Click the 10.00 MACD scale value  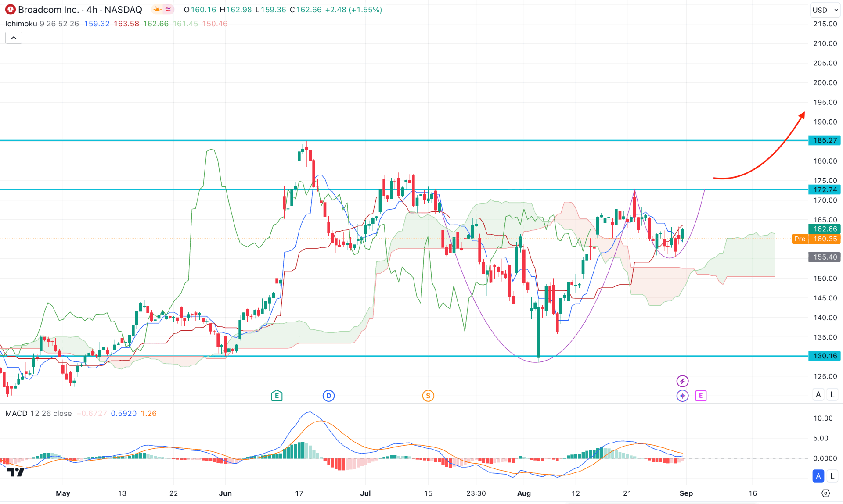pos(823,418)
